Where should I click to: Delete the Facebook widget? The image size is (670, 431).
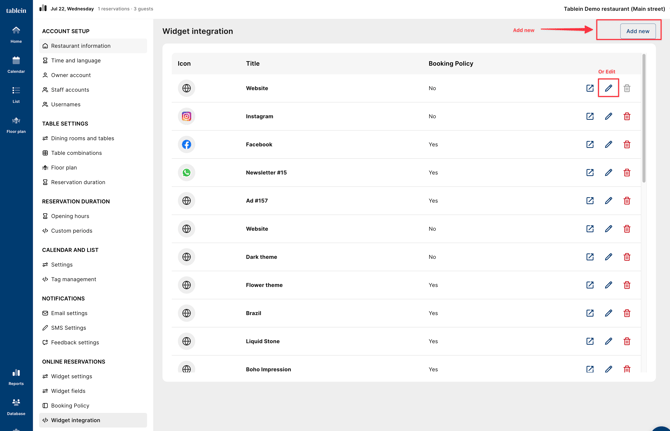(627, 144)
